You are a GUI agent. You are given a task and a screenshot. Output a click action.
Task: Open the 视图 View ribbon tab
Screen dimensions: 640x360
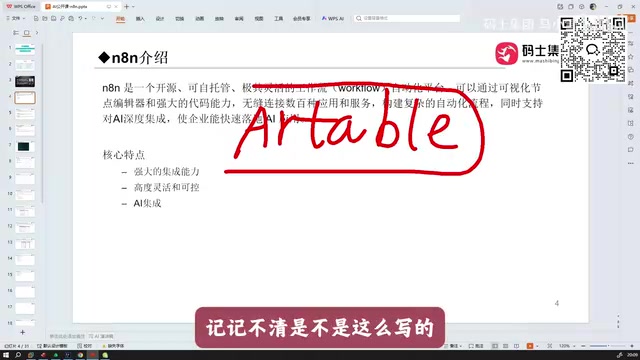pos(259,19)
